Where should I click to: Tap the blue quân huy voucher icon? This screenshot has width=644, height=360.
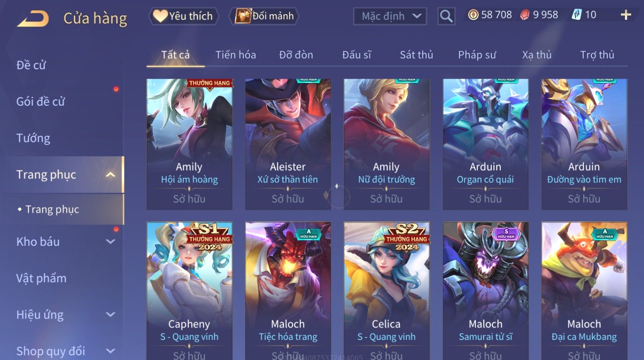pos(577,15)
